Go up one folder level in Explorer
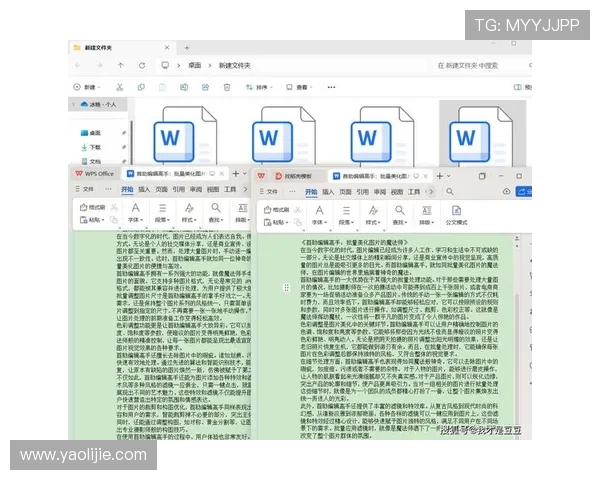 pyautogui.click(x=121, y=65)
